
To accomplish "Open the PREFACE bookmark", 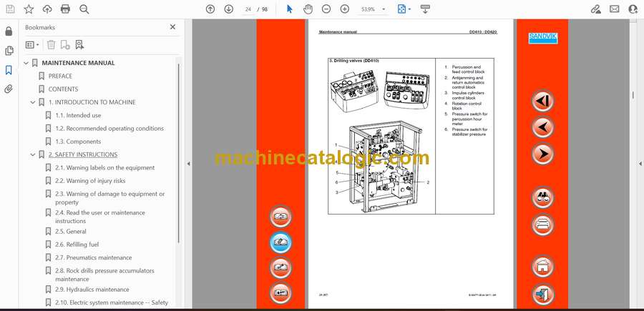I will point(60,76).
